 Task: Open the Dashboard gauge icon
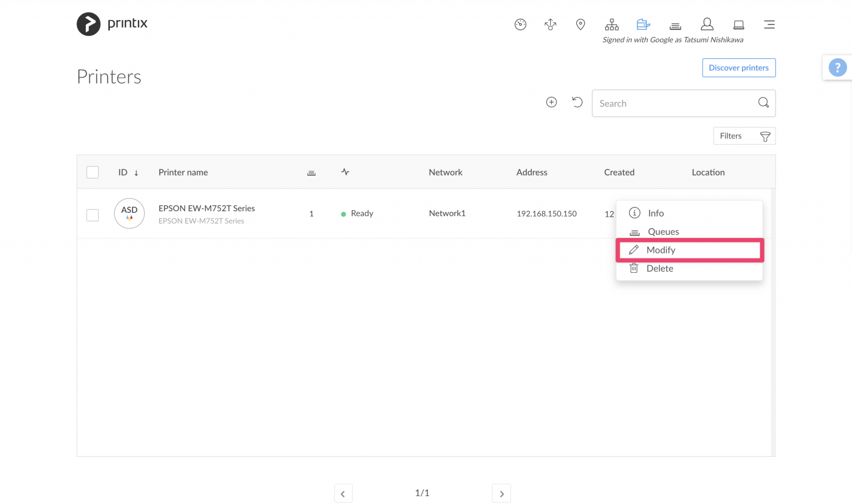tap(520, 24)
